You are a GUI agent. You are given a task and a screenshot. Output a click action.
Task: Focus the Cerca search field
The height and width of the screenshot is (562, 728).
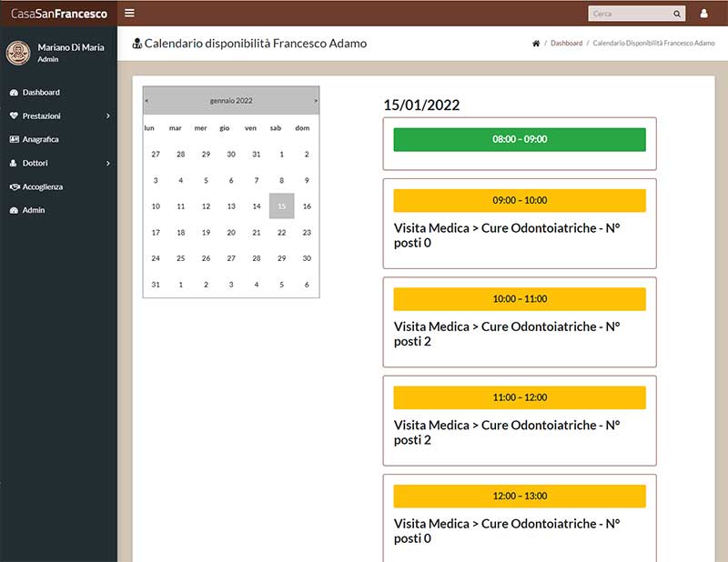[x=630, y=14]
